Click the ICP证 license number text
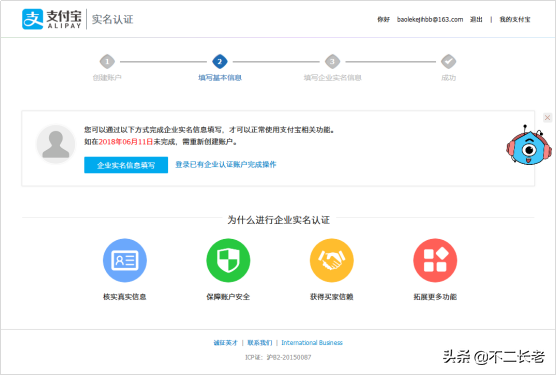The height and width of the screenshot is (375, 556). tap(278, 357)
